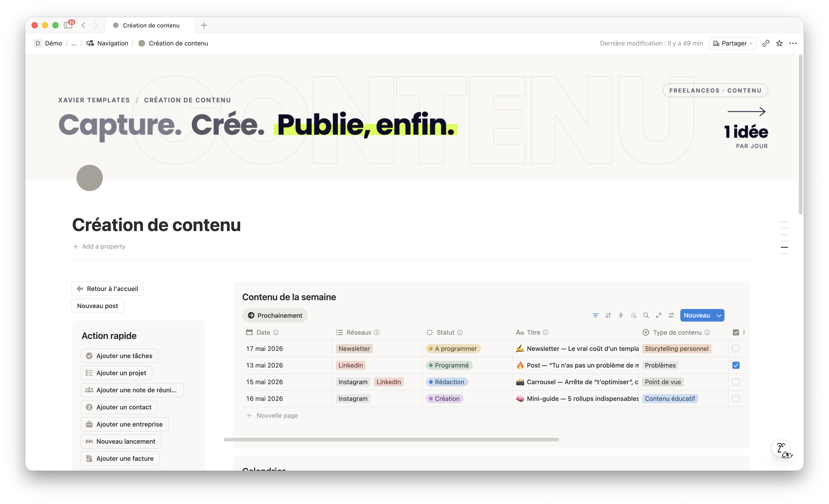Click the Date column info icon
Screen dimensions: 829x504
[276, 332]
